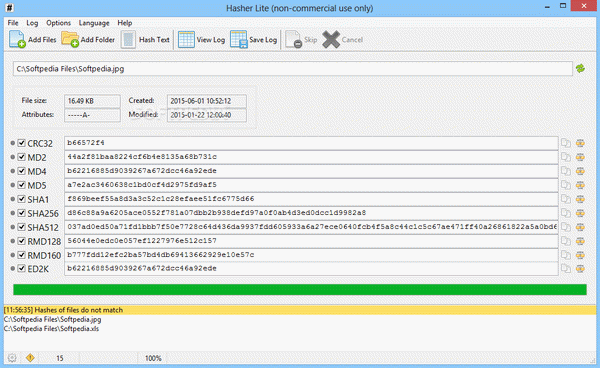Open the Log menu
This screenshot has width=600, height=368.
[x=32, y=23]
